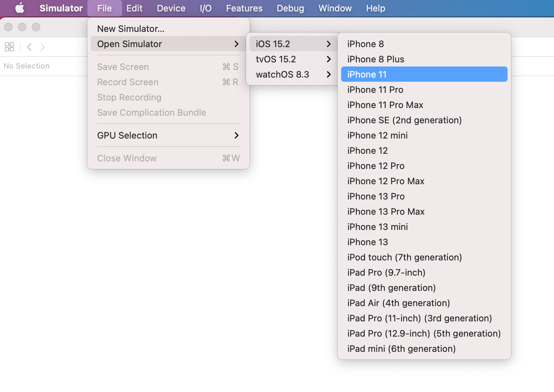Open iPhone 12 mini simulator

click(424, 135)
